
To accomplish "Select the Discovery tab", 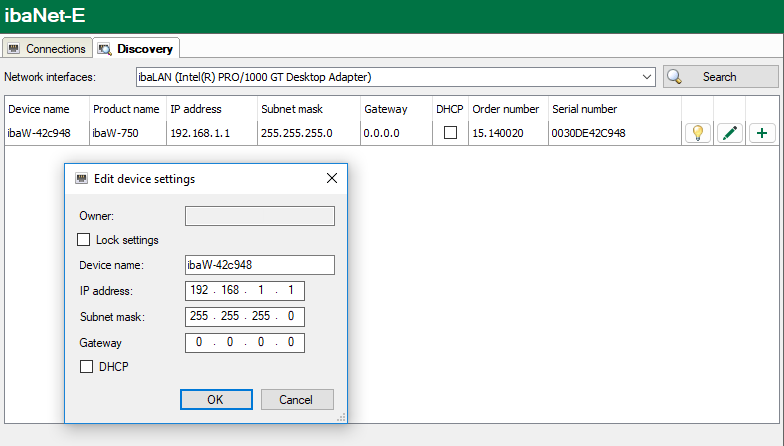I will (136, 49).
